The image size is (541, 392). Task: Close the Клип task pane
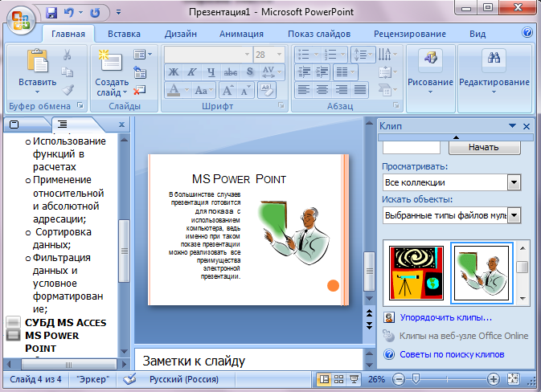527,126
